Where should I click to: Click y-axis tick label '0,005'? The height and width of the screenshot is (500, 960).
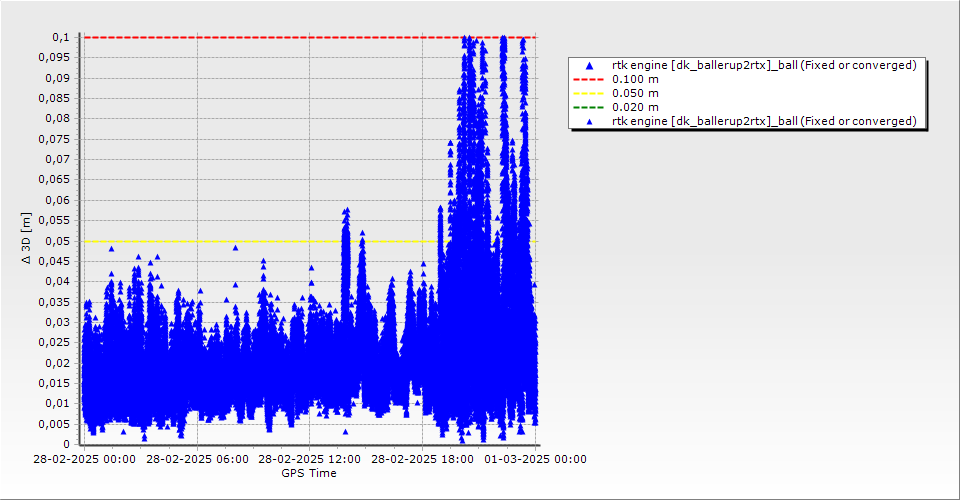tap(54, 424)
